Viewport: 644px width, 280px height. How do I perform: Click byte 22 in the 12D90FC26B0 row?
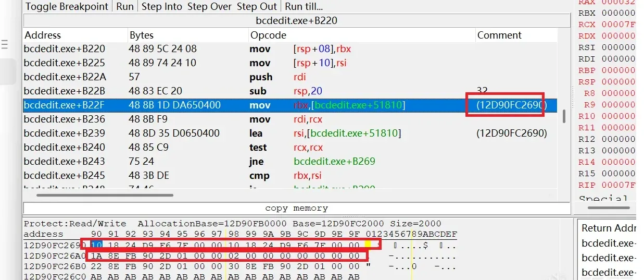tap(96, 266)
